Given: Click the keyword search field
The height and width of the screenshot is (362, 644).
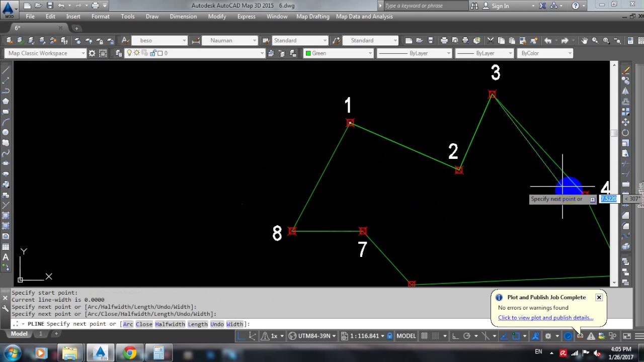Looking at the screenshot, I should click(x=426, y=6).
